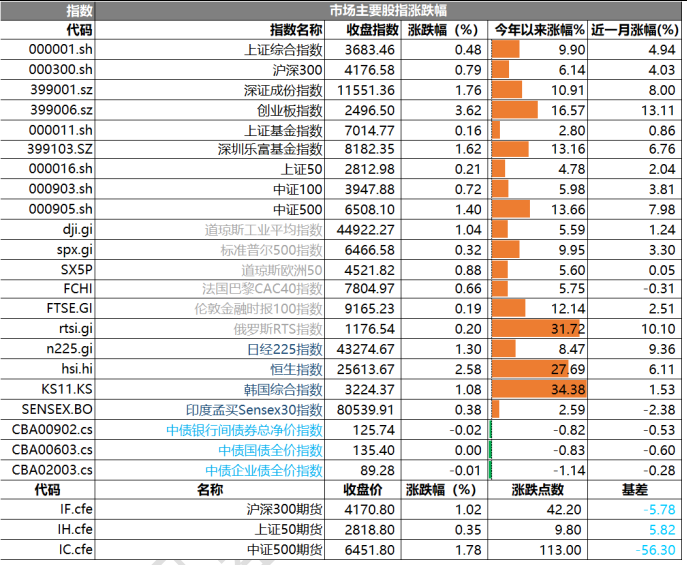The image size is (687, 565).
Task: Open the 印度孟买Sensex30指数 link
Action: coord(254,410)
